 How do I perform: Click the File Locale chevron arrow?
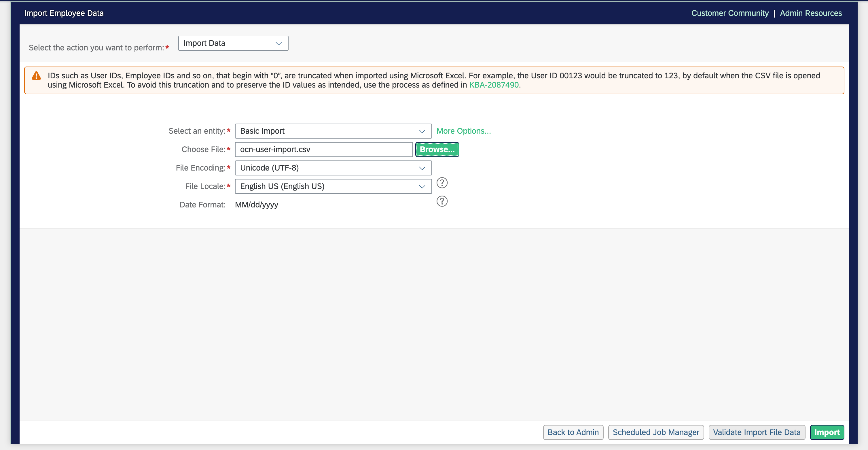422,186
